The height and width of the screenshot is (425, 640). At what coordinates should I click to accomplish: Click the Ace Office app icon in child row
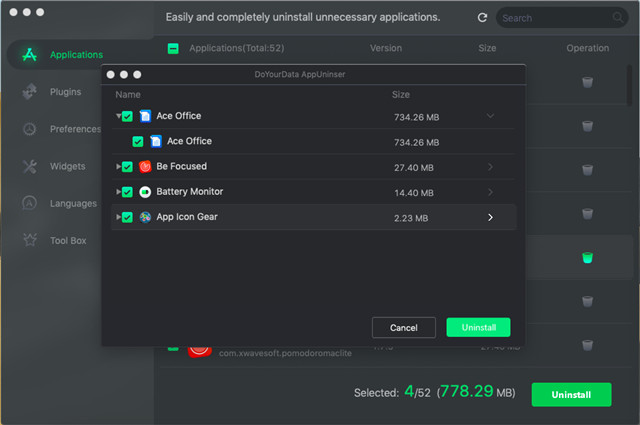coord(156,141)
